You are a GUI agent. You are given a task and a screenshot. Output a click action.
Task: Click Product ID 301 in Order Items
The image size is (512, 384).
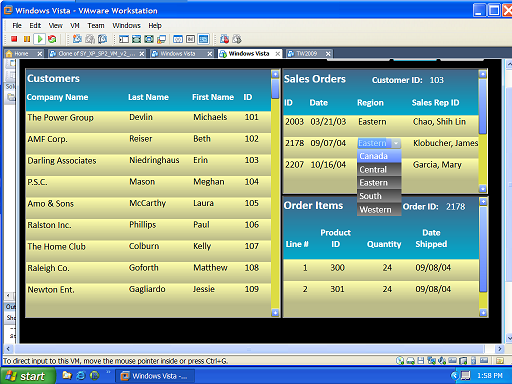337,289
